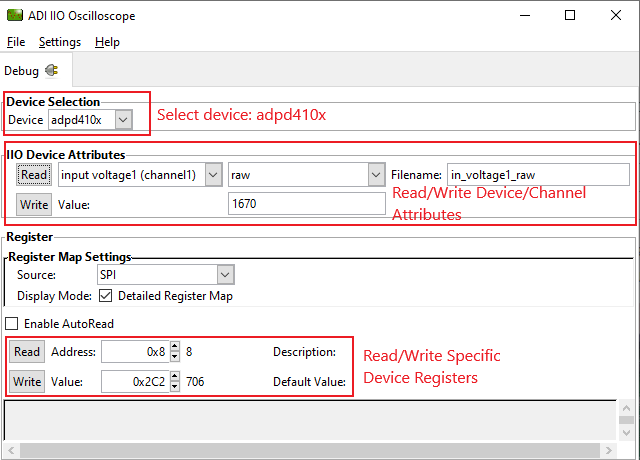Viewport: 640px width, 460px height.
Task: Toggle the Detailed Register Map checkbox
Action: (106, 296)
